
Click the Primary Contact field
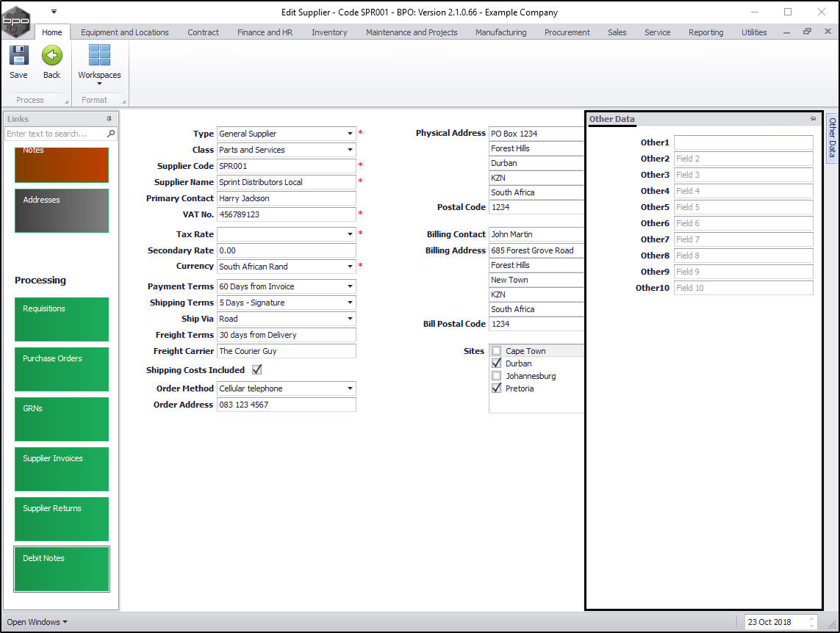[x=286, y=198]
